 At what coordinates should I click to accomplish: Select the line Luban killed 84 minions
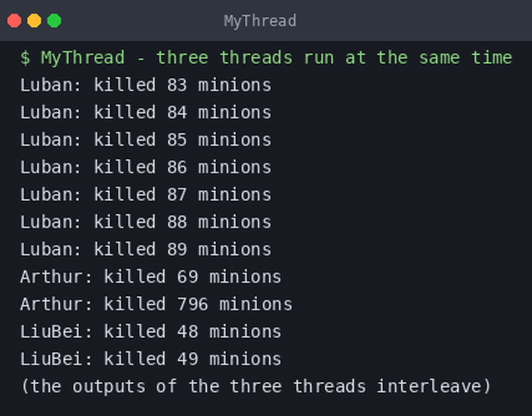pos(146,112)
